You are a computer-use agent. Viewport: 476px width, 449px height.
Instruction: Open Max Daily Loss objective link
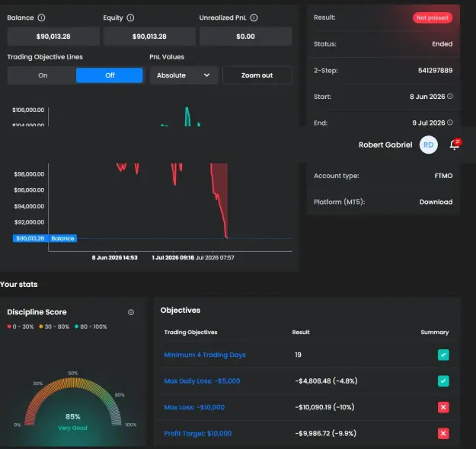coord(202,381)
